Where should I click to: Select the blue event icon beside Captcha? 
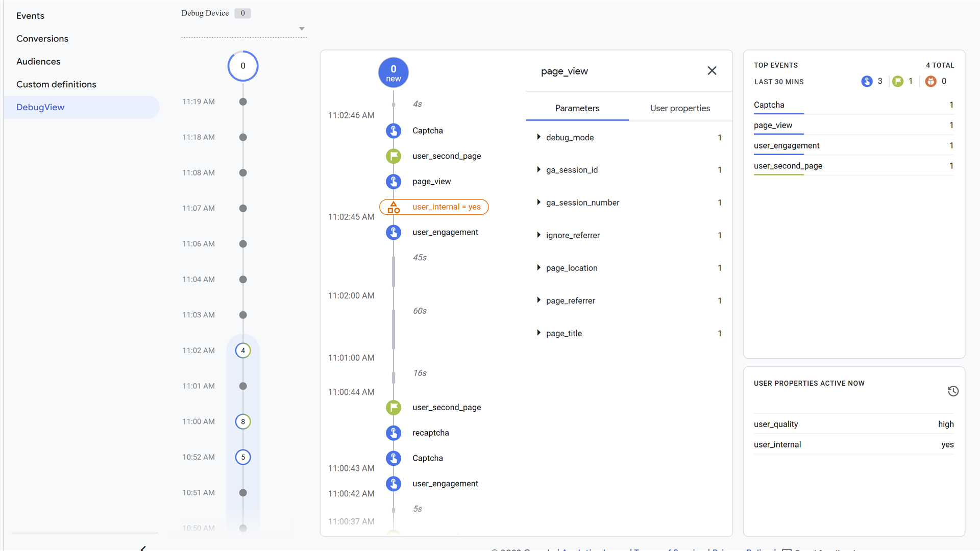394,131
